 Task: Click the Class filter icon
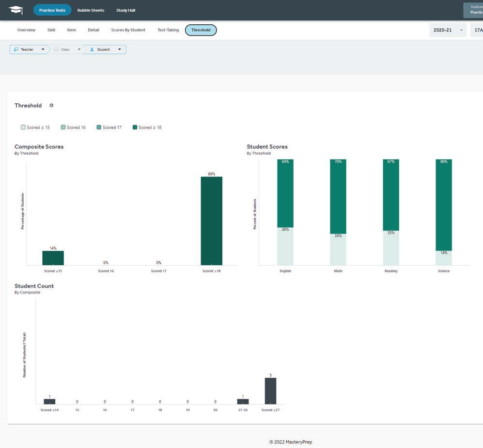point(56,49)
